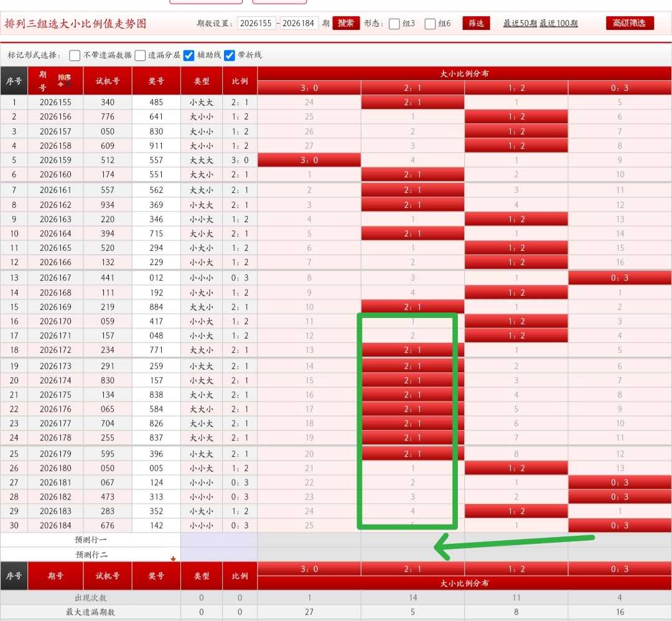Click the top 0:3 column header
Screen dimensions: 672x621
click(x=620, y=88)
